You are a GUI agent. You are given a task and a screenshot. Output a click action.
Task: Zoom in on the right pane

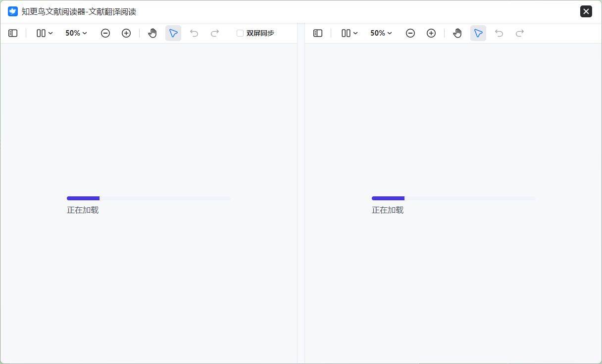click(431, 33)
